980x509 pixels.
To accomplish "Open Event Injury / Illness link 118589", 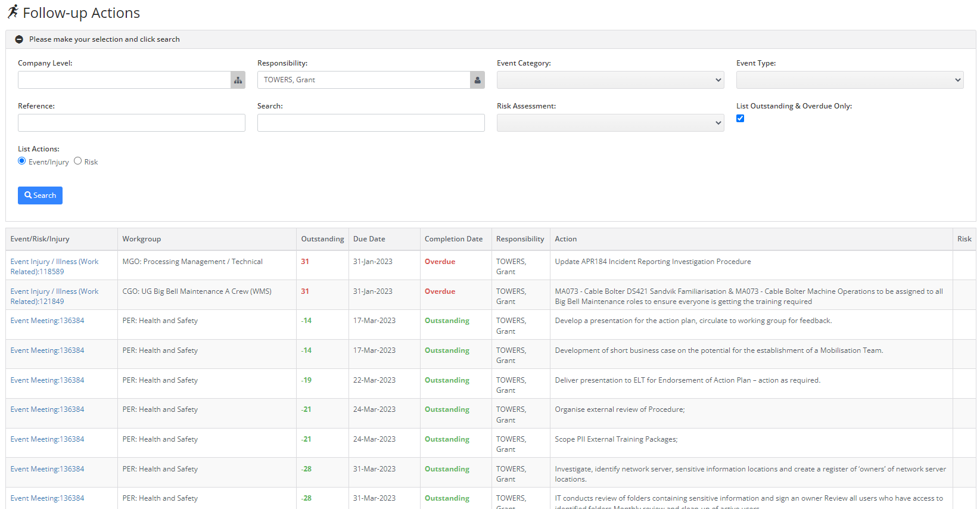I will tap(54, 266).
